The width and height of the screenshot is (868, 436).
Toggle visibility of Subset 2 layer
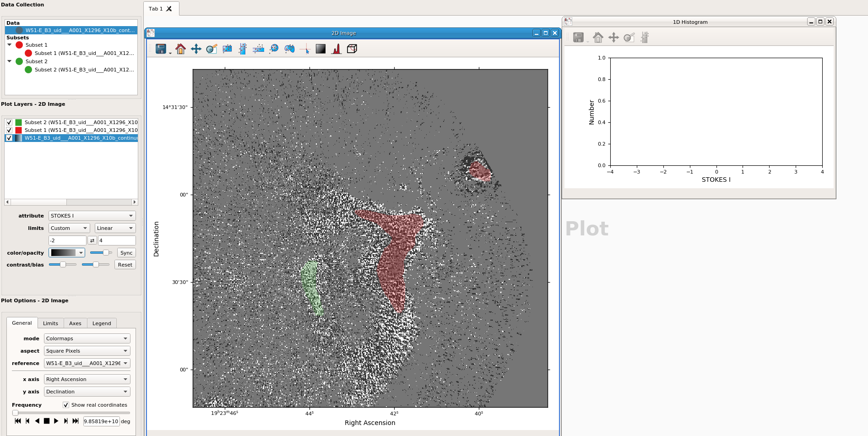pos(9,122)
